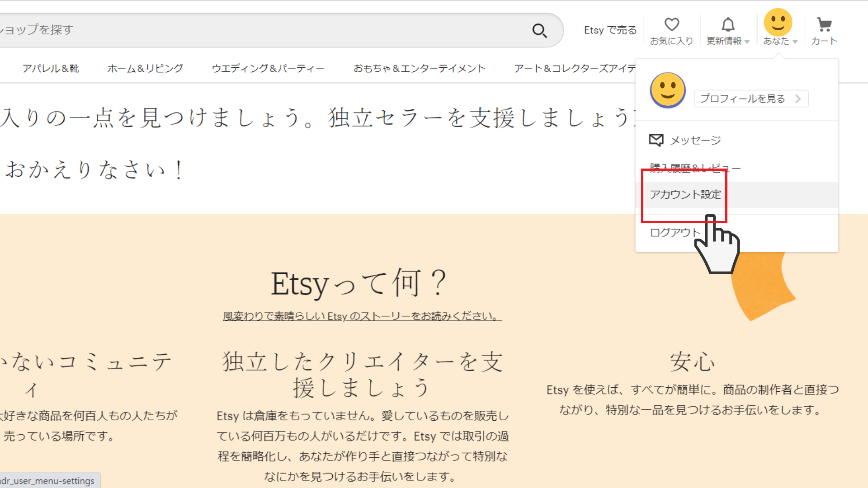This screenshot has height=488, width=868.
Task: Open ウエディング＆パーティー category
Action: click(x=268, y=68)
